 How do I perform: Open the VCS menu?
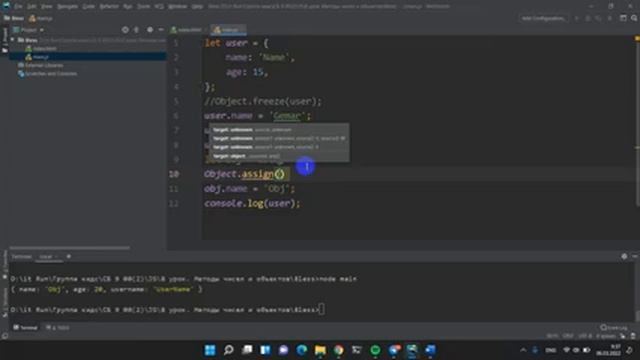(x=159, y=7)
